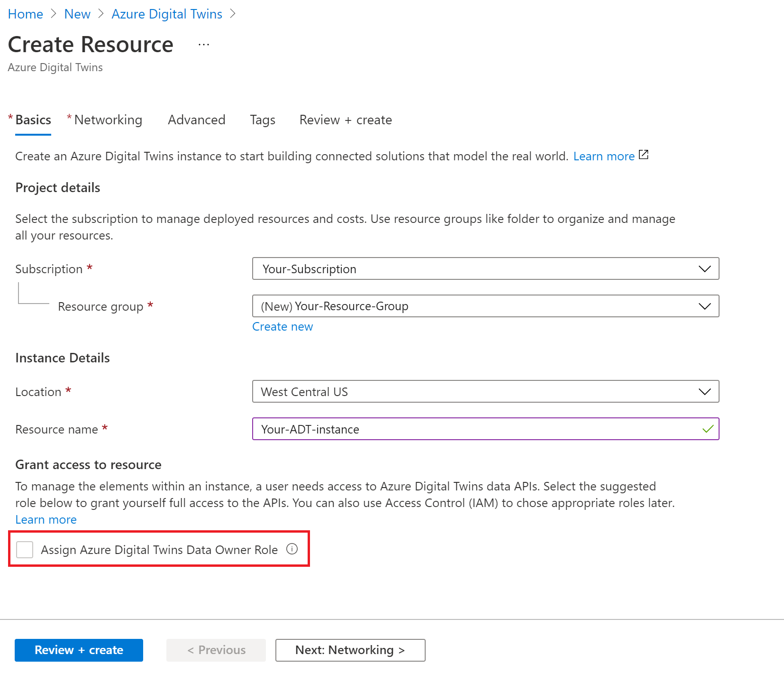This screenshot has height=683, width=784.
Task: Navigate to New breadcrumb
Action: 77,14
